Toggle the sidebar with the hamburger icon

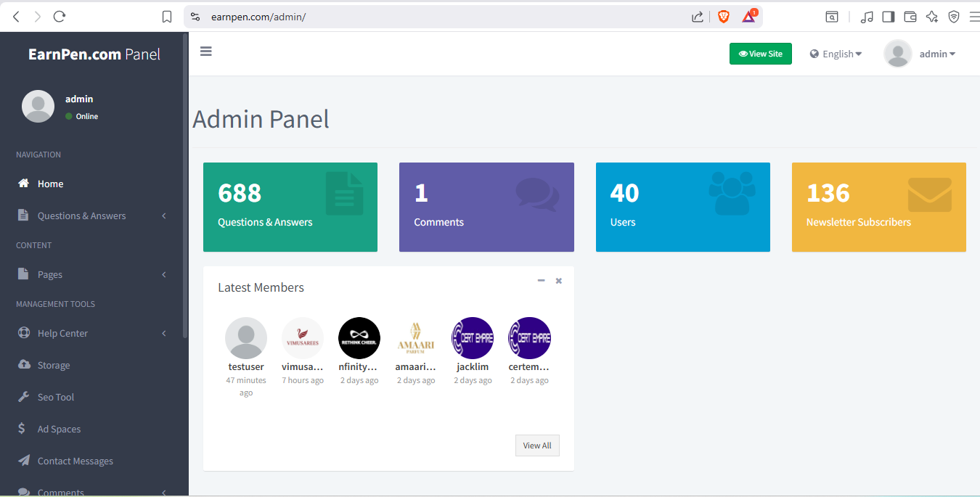[x=205, y=52]
